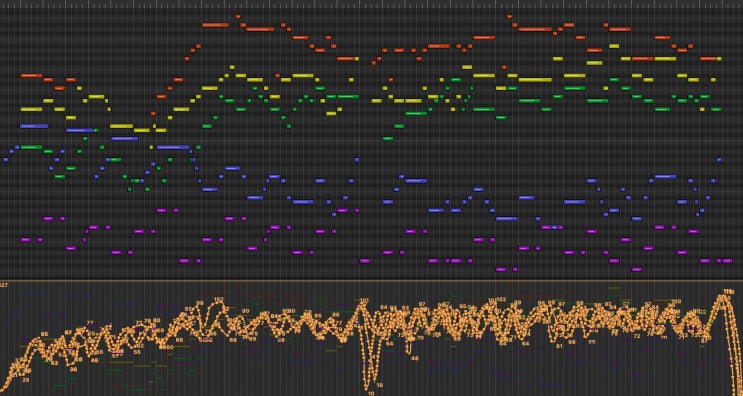This screenshot has width=743, height=396.
Task: Click the automation point labeled 19
Action: coord(380,385)
